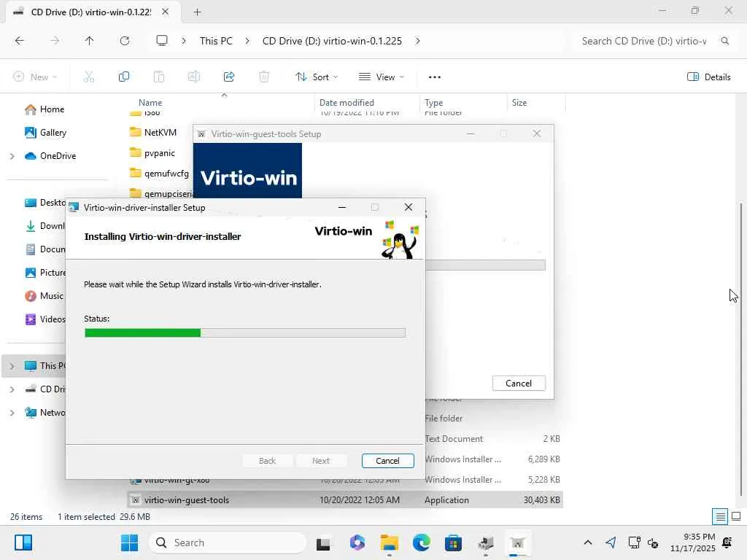Click the Search CD Drive input field
The width and height of the screenshot is (747, 560).
(643, 41)
